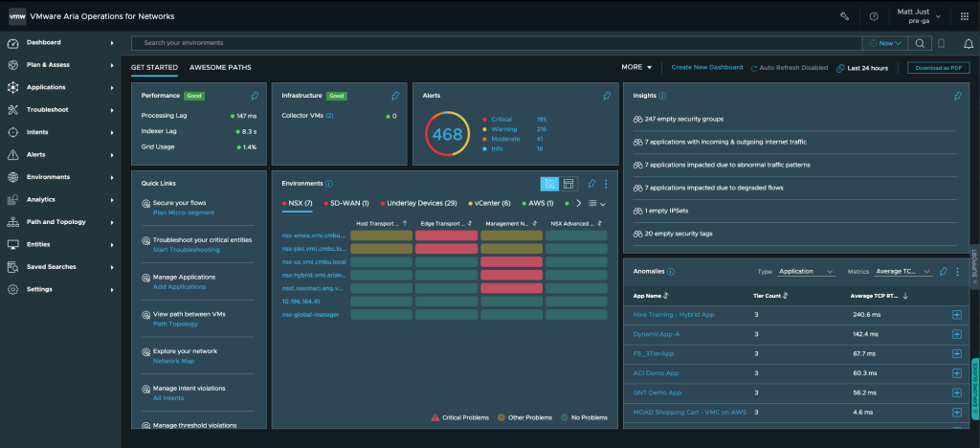
Task: Click the wrench tools icon in header
Action: coord(844,16)
